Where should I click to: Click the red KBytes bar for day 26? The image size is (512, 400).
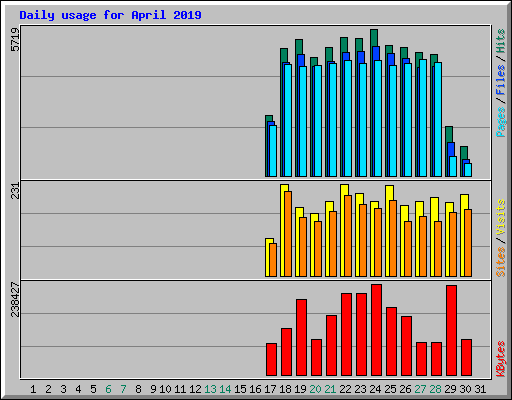406,346
